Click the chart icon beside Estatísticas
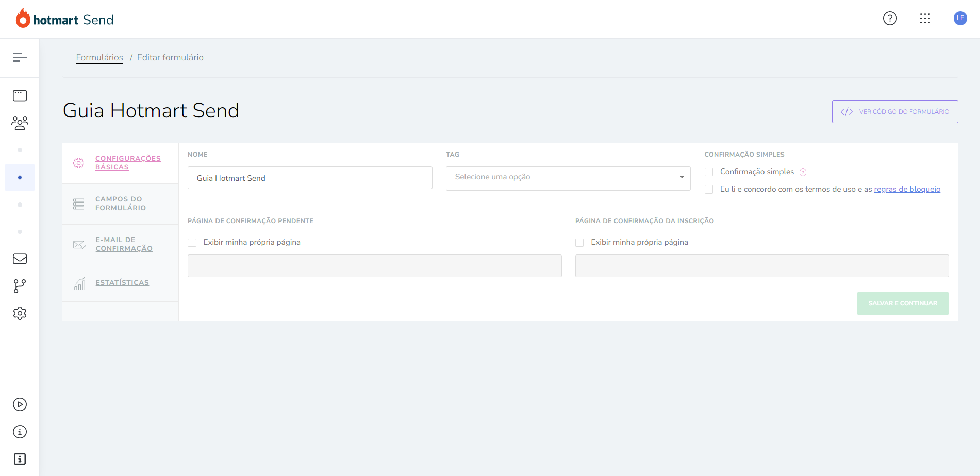Viewport: 980px width, 476px height. tap(79, 283)
